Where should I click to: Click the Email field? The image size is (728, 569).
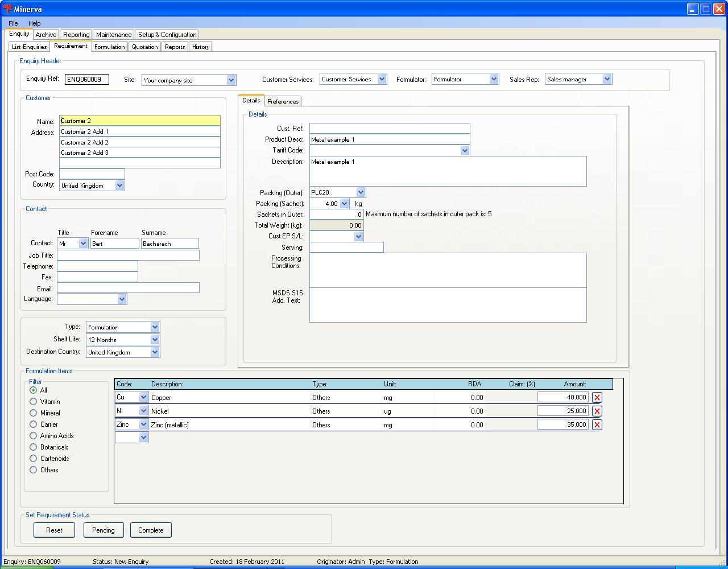click(x=129, y=288)
